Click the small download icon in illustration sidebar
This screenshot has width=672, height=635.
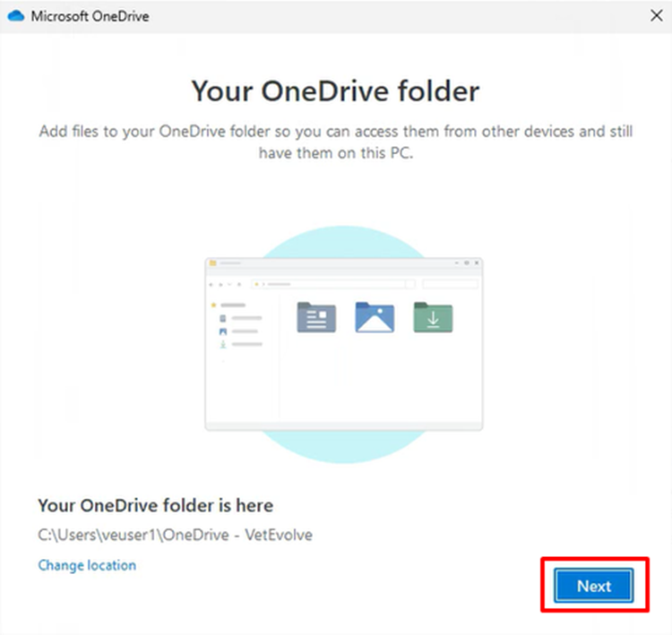223,344
